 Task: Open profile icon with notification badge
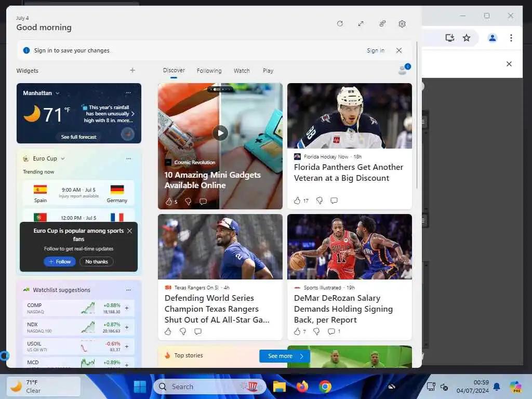click(x=404, y=69)
